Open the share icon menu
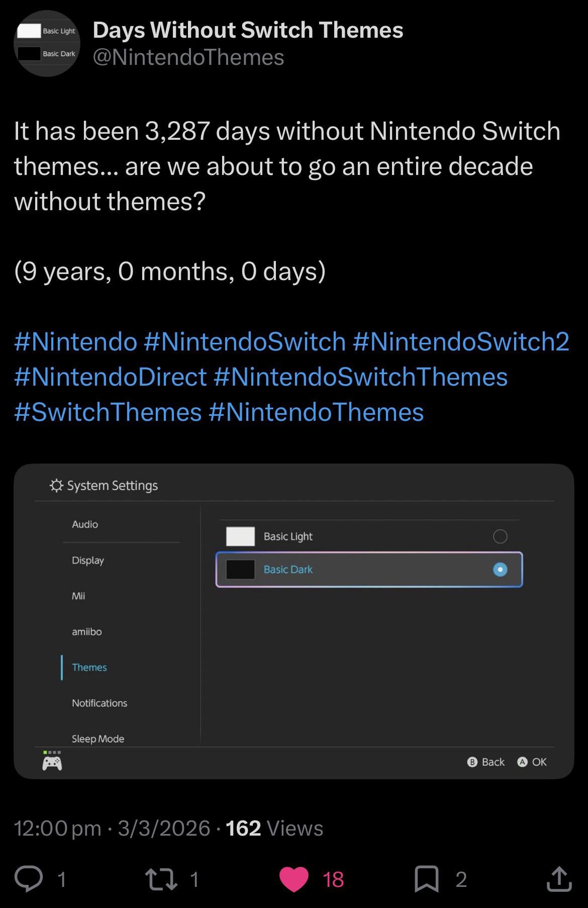Screen dimensions: 588x908 click(x=559, y=879)
